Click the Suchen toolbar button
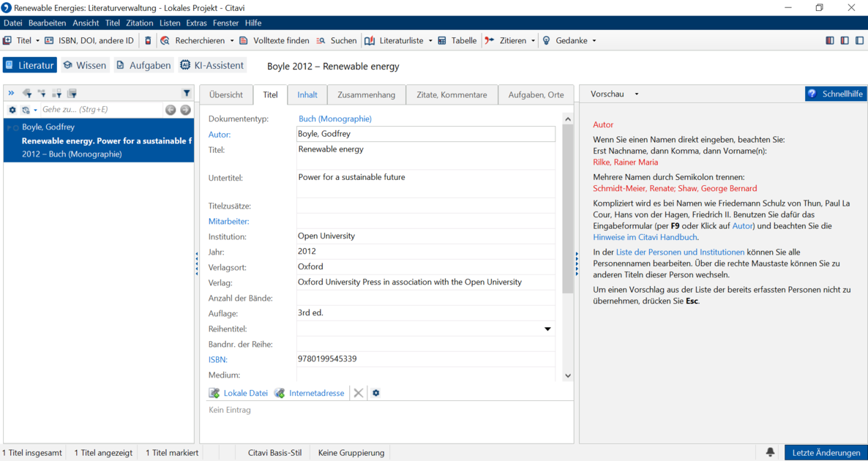The height and width of the screenshot is (461, 868). click(x=337, y=40)
